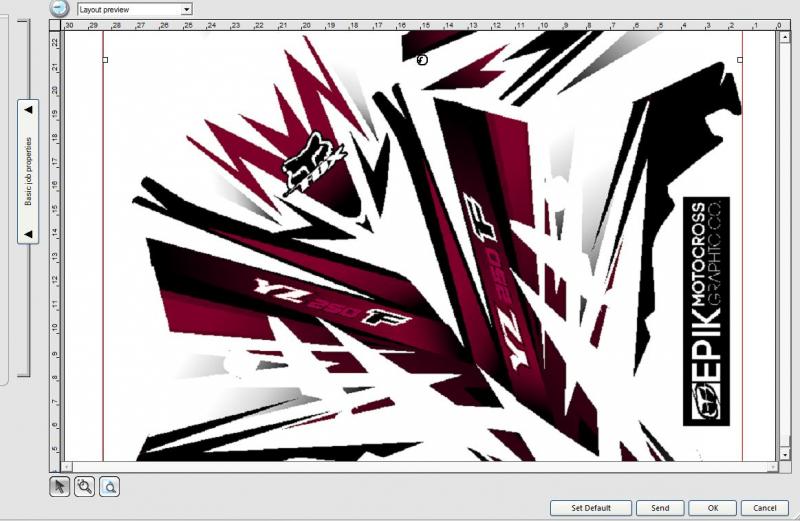Click the horizontal scrollbar right arrow
The image size is (800, 521).
[x=773, y=466]
